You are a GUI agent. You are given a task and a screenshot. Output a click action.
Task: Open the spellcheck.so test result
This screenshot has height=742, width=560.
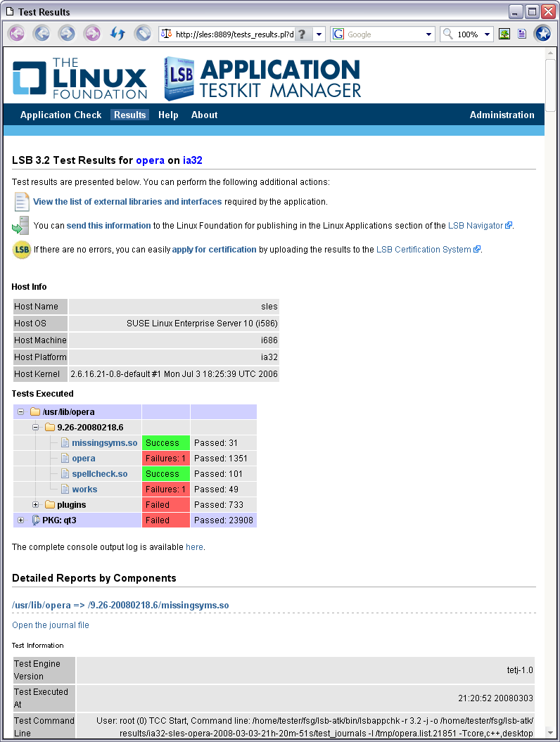(99, 474)
